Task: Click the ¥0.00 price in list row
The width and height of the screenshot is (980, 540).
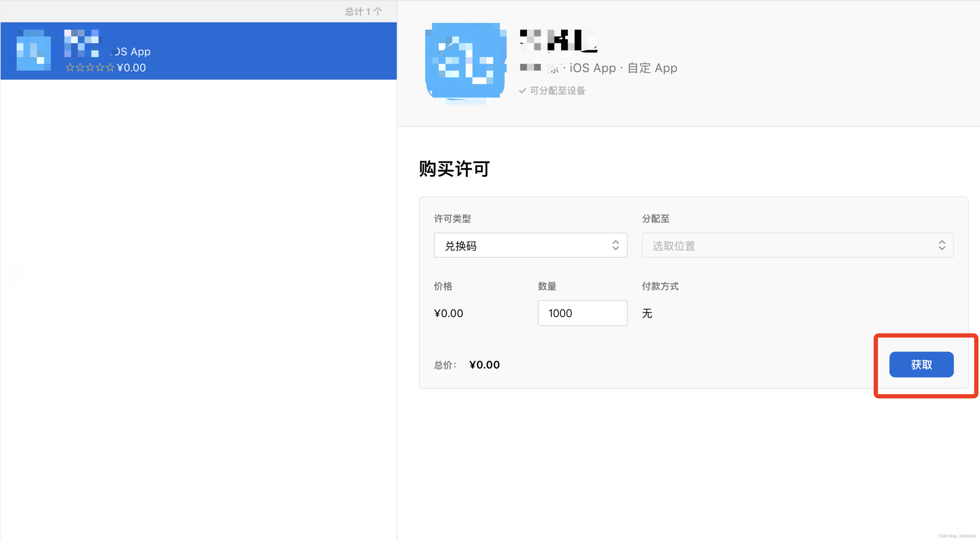Action: [x=131, y=68]
